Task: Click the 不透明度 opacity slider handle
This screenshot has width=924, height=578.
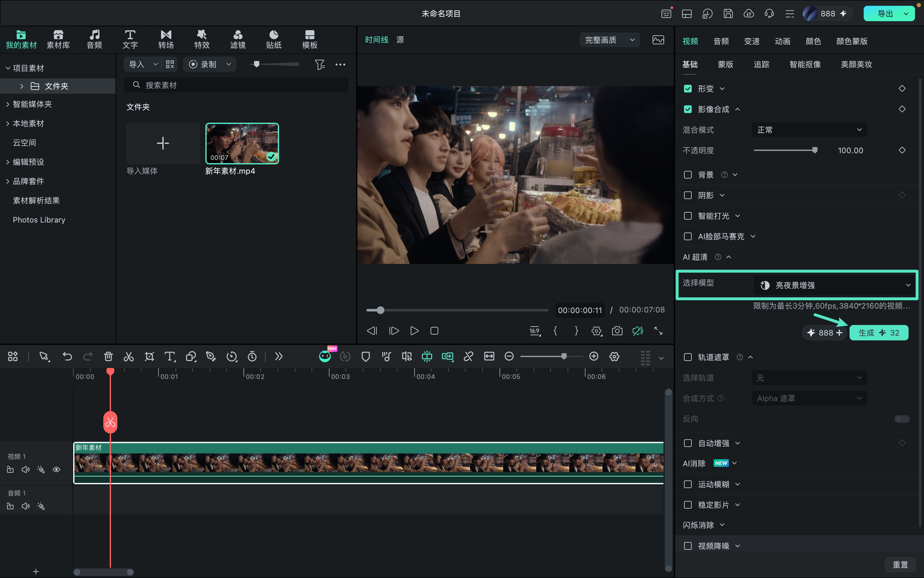Action: (x=814, y=150)
